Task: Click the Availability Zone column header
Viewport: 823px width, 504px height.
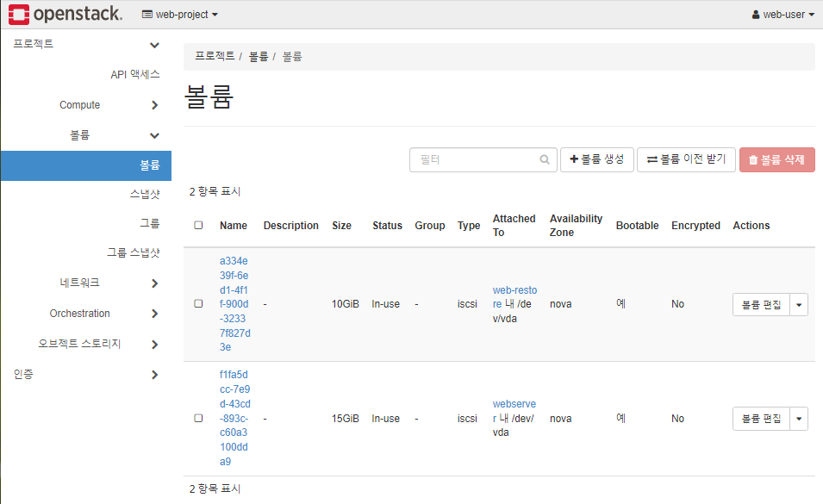Action: tap(576, 226)
